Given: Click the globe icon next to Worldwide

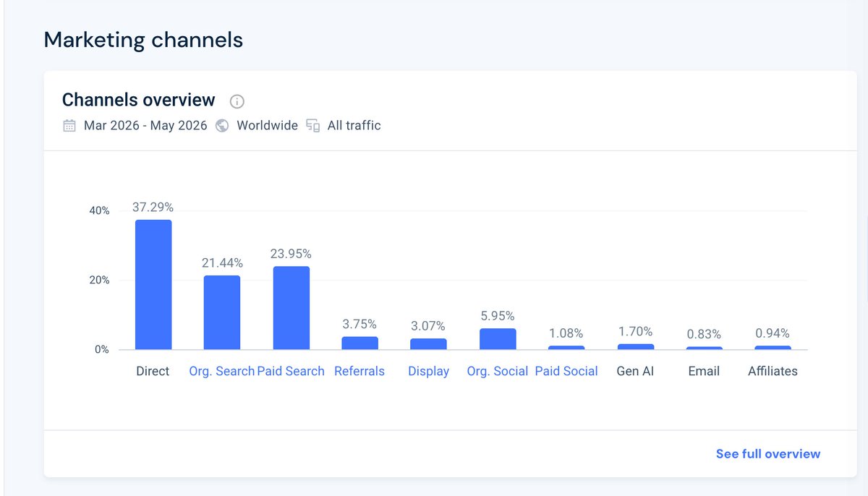Looking at the screenshot, I should pos(223,126).
